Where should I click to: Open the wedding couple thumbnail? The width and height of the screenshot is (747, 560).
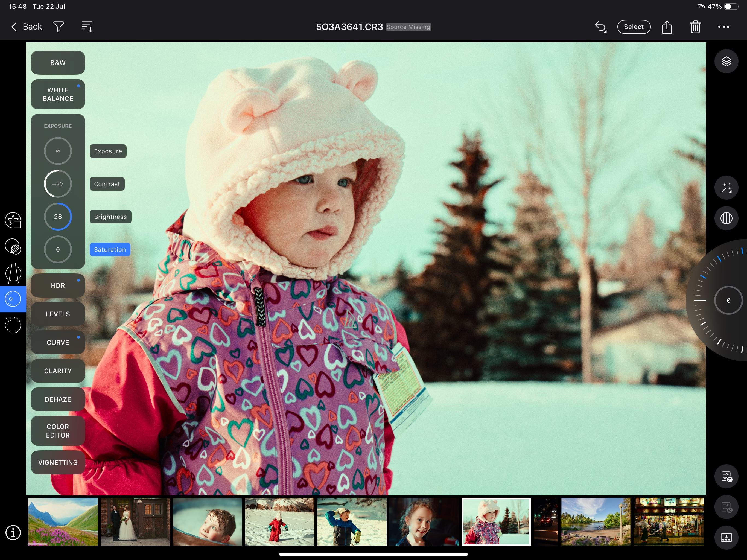(135, 521)
